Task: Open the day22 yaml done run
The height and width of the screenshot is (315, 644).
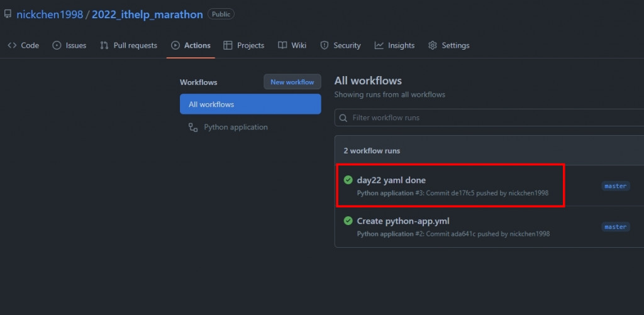Action: (391, 180)
